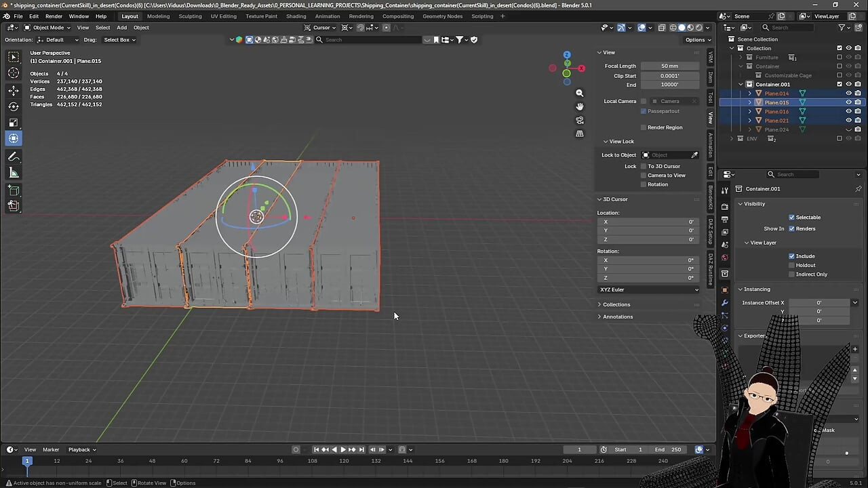Open the Add menu in viewport header
Viewport: 868px width, 488px height.
pos(121,28)
